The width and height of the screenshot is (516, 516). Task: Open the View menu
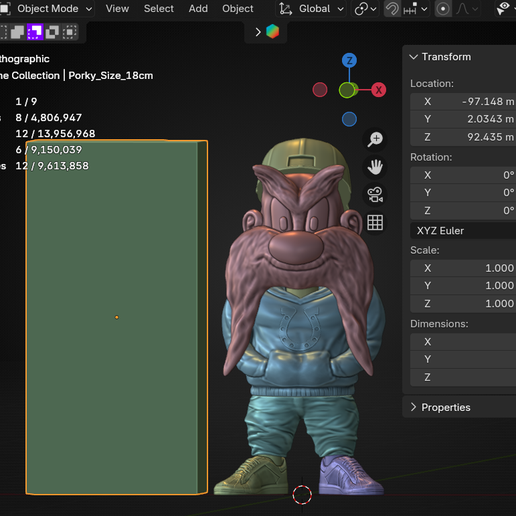117,9
